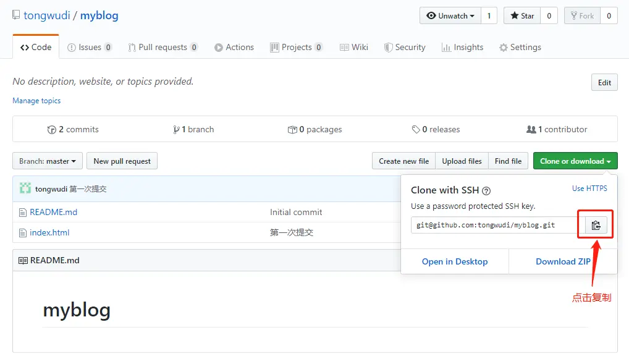This screenshot has width=629, height=364.
Task: Copy the SSH clone URL to clipboard
Action: [x=596, y=225]
